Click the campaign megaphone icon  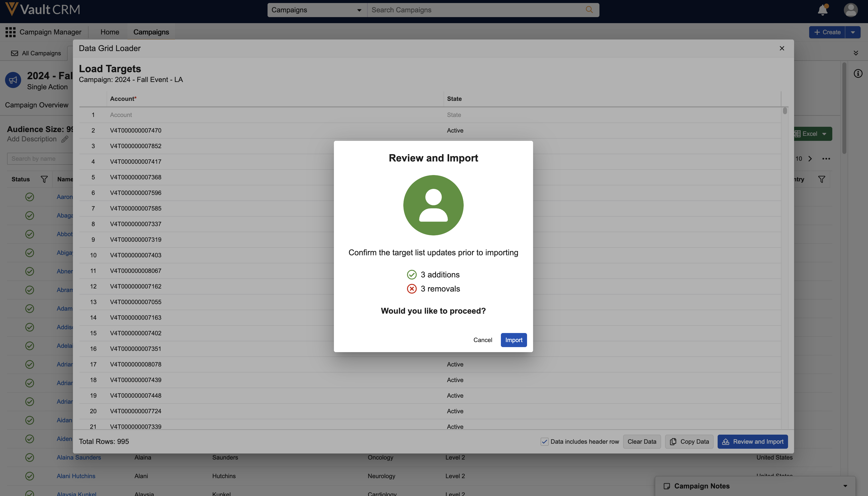coord(13,80)
